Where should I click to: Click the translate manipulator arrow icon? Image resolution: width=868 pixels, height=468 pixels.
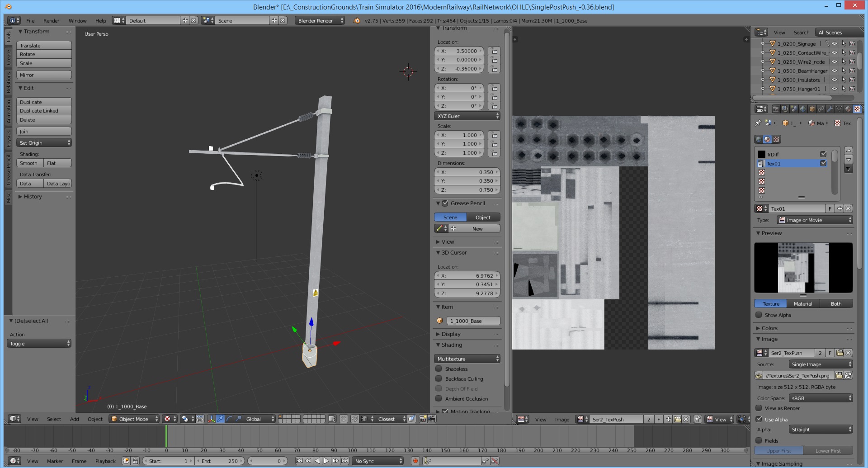(x=220, y=419)
